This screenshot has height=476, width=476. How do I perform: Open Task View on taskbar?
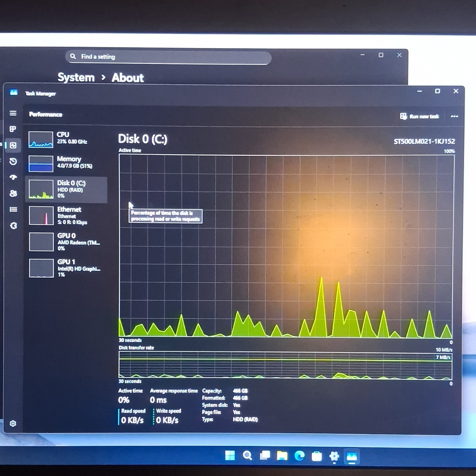265,455
